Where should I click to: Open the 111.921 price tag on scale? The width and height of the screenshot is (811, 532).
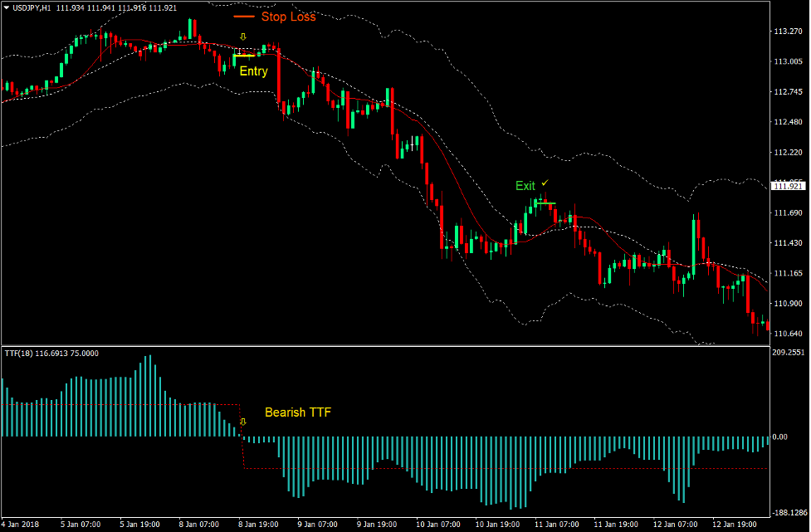788,186
